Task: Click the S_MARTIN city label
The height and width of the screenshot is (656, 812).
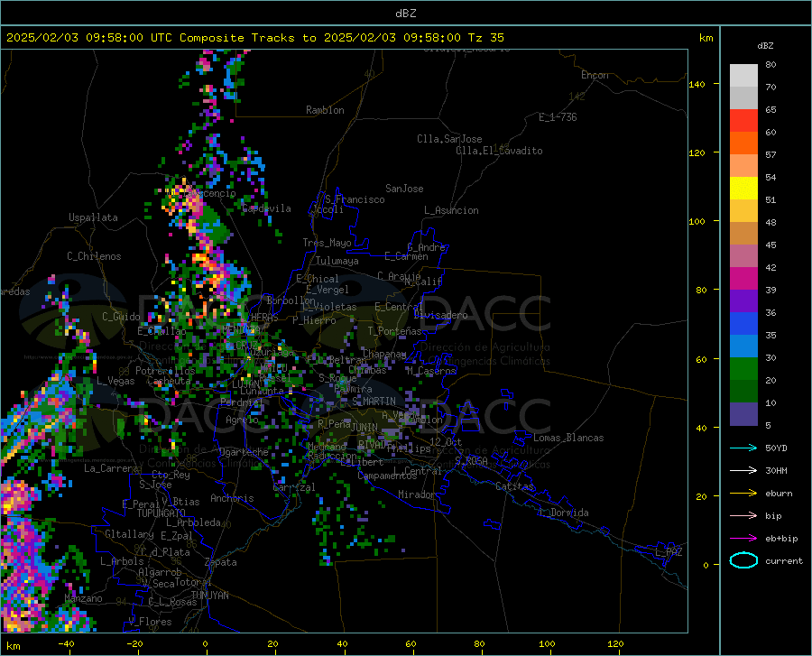Action: pos(374,402)
